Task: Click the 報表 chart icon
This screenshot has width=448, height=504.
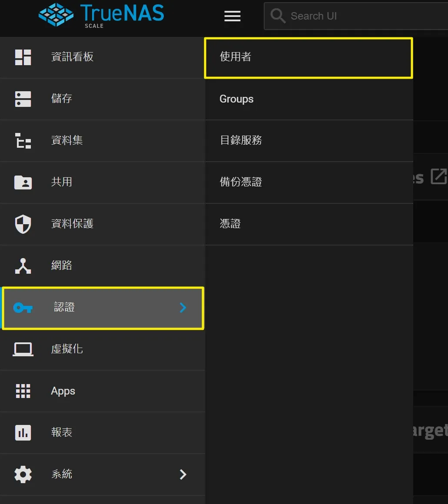Action: click(23, 433)
